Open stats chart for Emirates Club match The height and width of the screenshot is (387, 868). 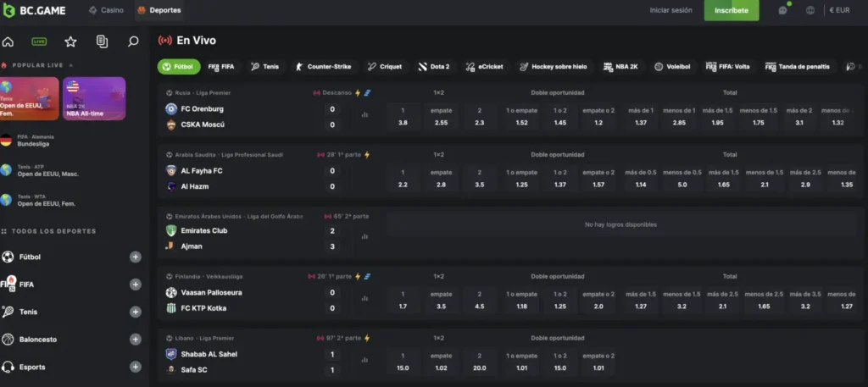pyautogui.click(x=364, y=236)
